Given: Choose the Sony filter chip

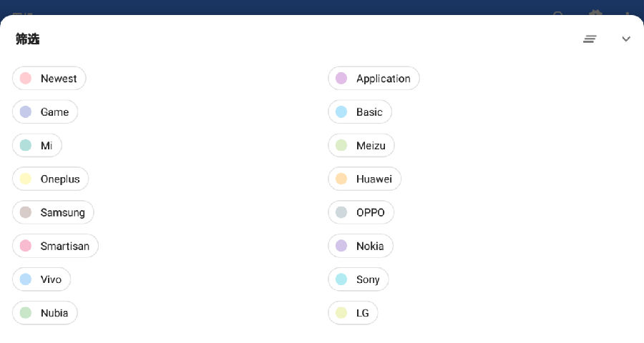Looking at the screenshot, I should 358,279.
